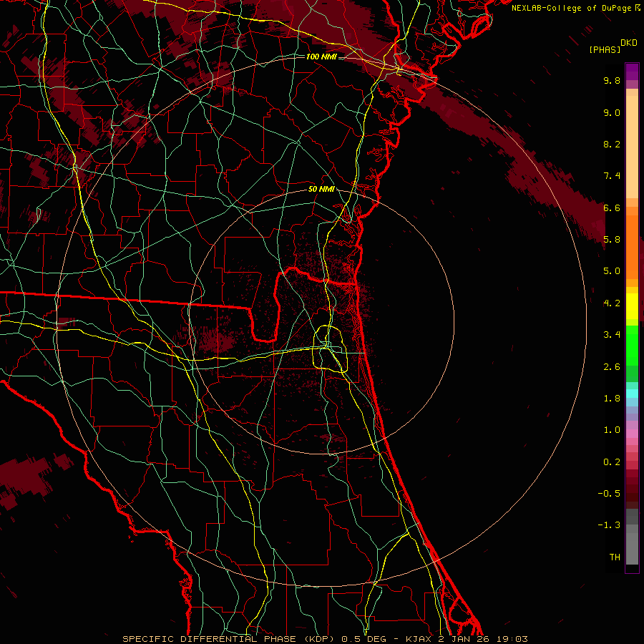644x644 pixels.
Task: Click the 1.0 value on color scale
Action: pyautogui.click(x=612, y=430)
